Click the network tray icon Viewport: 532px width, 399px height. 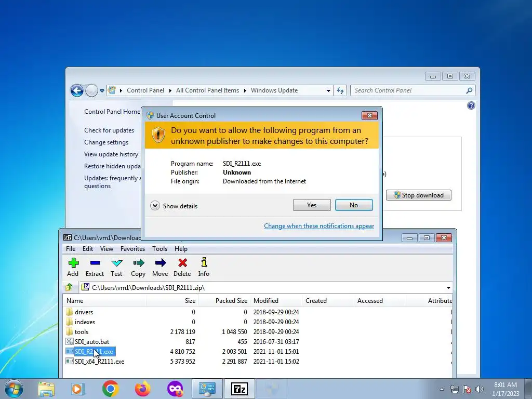[454, 389]
